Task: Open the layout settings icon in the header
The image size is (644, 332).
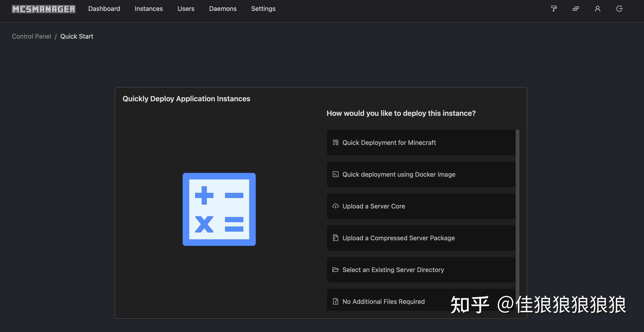Action: [576, 9]
